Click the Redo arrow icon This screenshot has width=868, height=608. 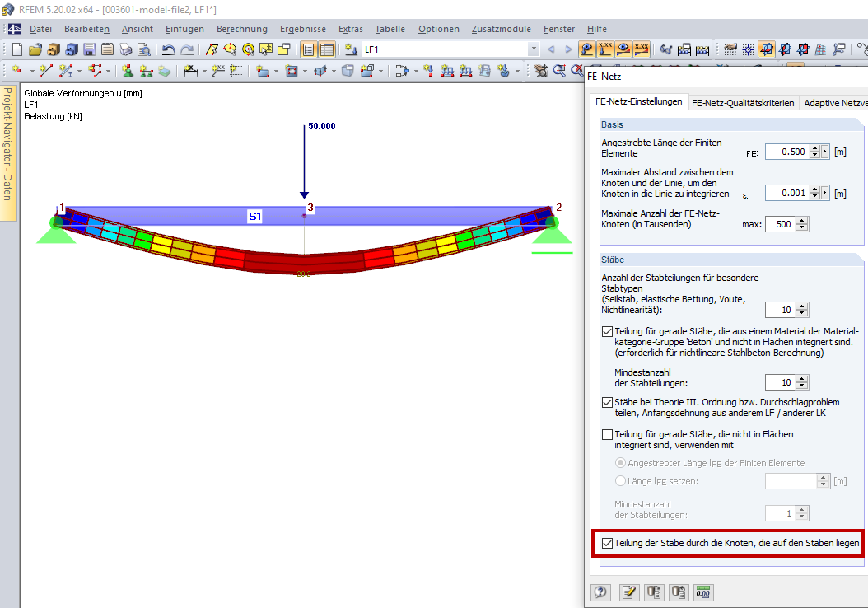click(187, 49)
